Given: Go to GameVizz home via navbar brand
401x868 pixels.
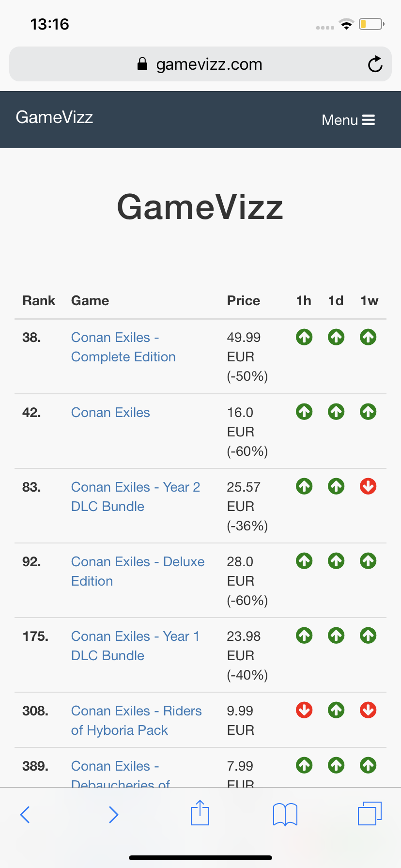Looking at the screenshot, I should click(x=54, y=117).
